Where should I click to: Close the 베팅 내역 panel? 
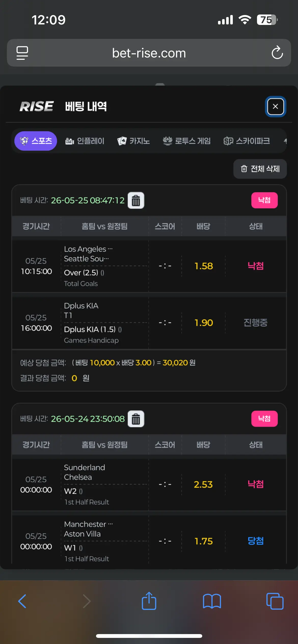[275, 107]
